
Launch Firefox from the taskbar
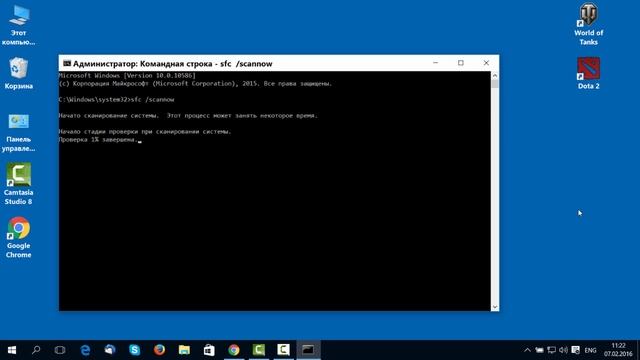[159, 350]
